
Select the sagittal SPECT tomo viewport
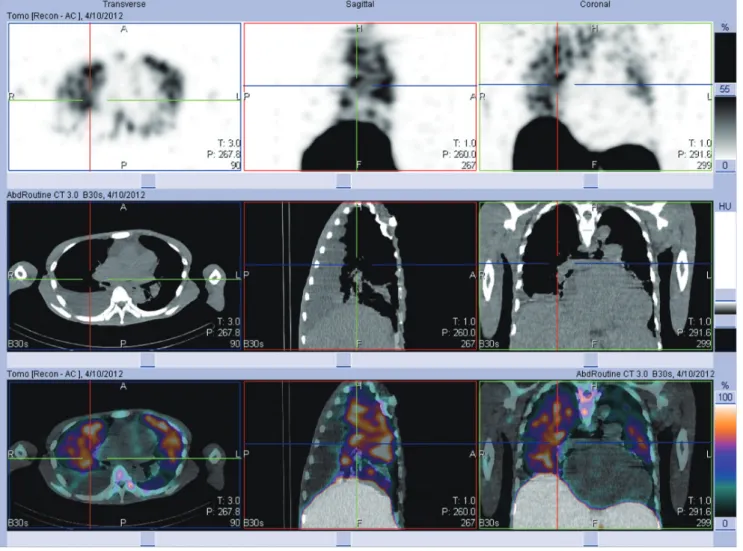click(x=360, y=97)
